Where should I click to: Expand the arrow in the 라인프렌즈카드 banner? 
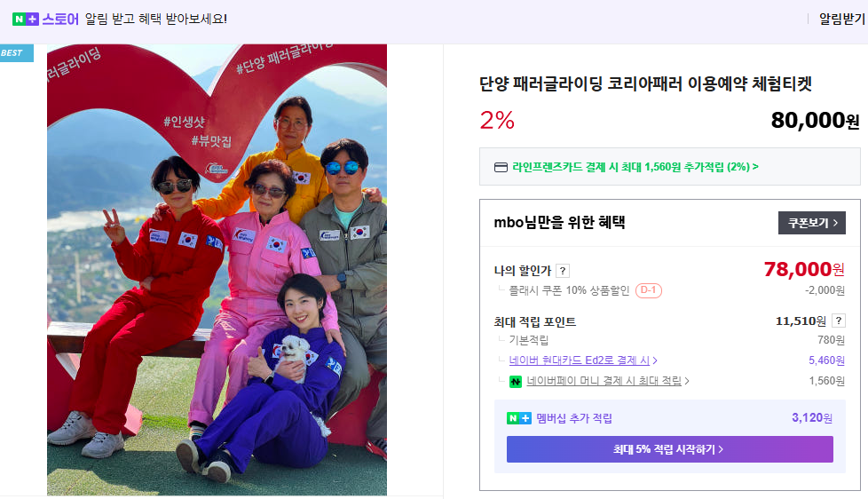[755, 167]
